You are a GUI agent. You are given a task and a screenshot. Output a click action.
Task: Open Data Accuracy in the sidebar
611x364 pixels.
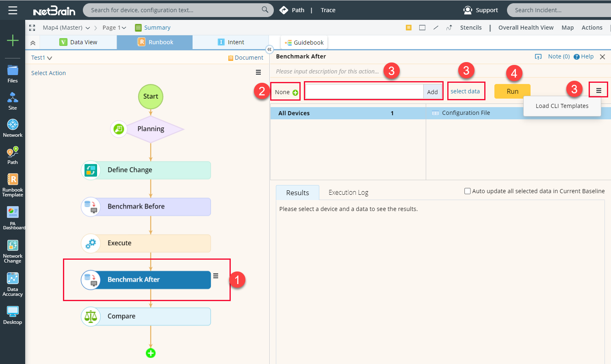point(13,285)
